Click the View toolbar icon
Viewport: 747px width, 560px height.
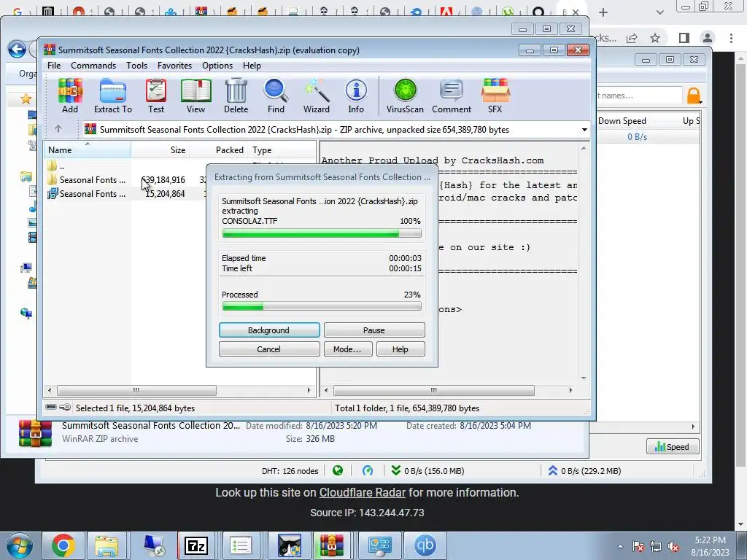click(196, 96)
